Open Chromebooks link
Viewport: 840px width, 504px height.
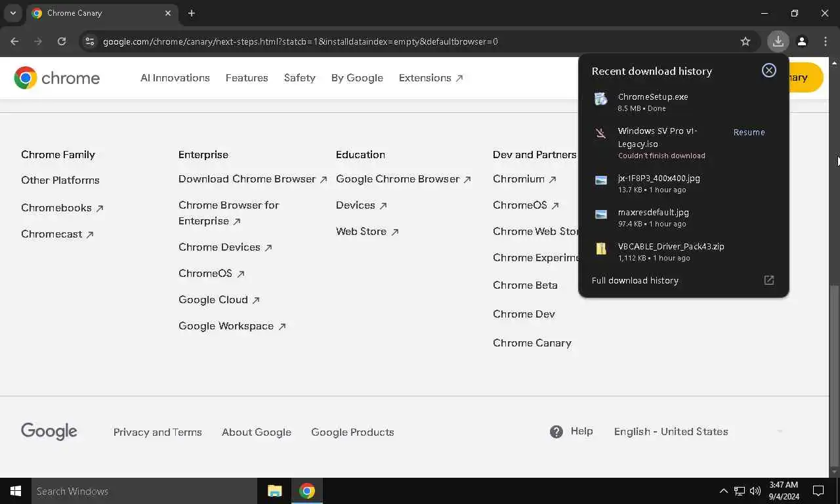pyautogui.click(x=62, y=207)
